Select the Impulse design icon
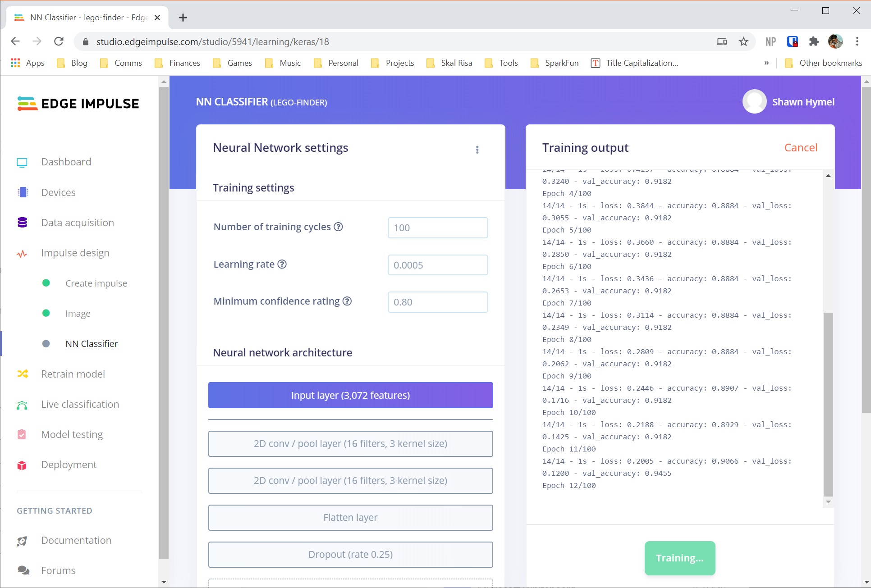871x588 pixels. [23, 253]
